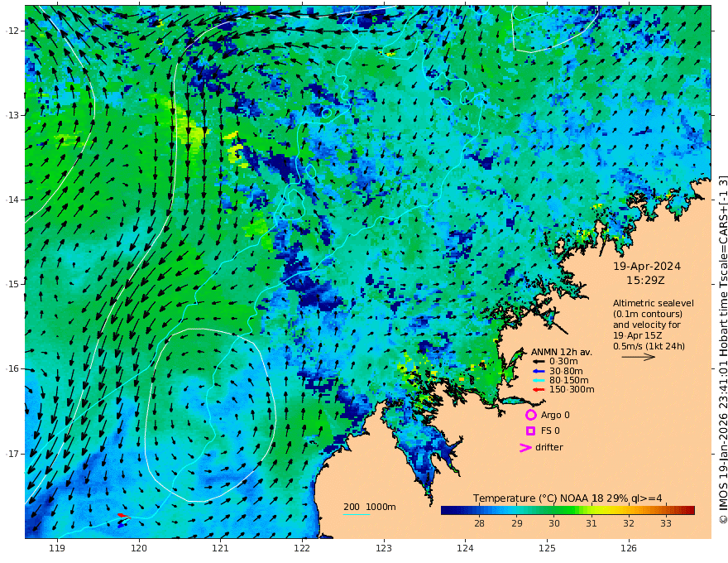This screenshot has width=728, height=563.
Task: Select the magenta drifter marker symbol
Action: (x=525, y=448)
